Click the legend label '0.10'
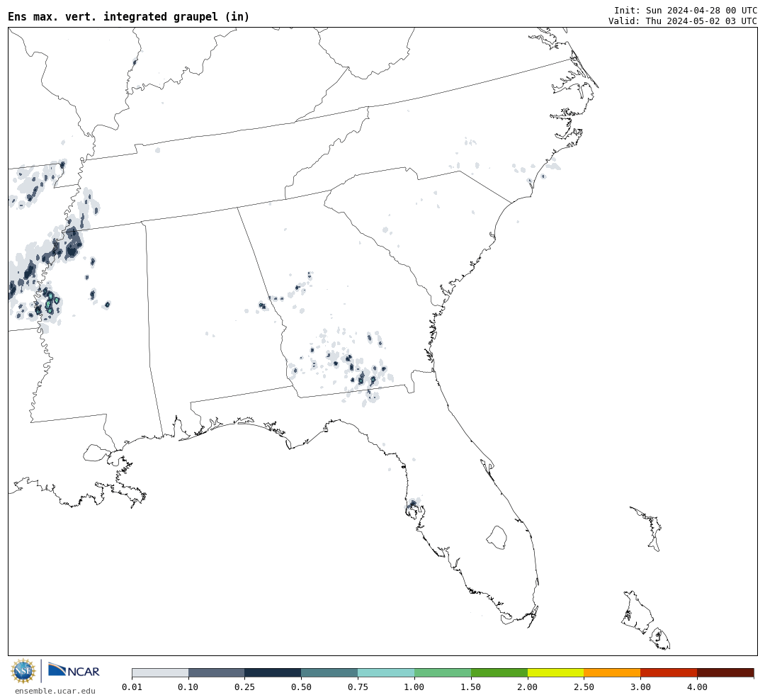Screen dimensions: 765x700 [188, 687]
